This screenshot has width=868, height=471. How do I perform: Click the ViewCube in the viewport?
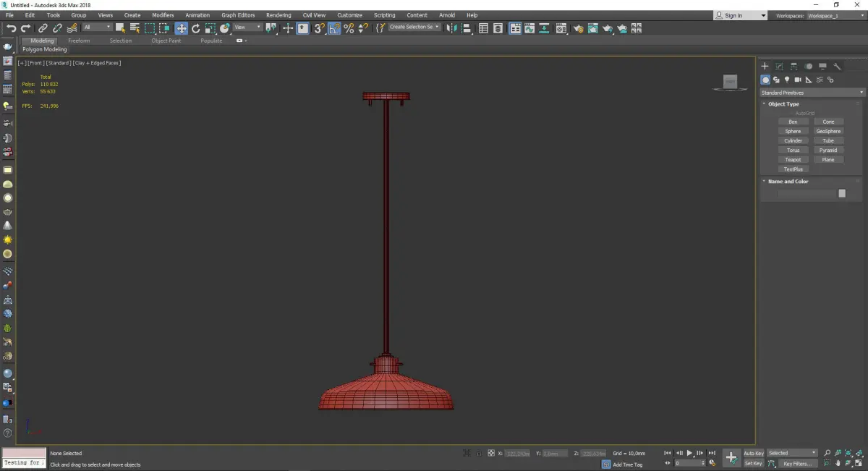pos(730,82)
